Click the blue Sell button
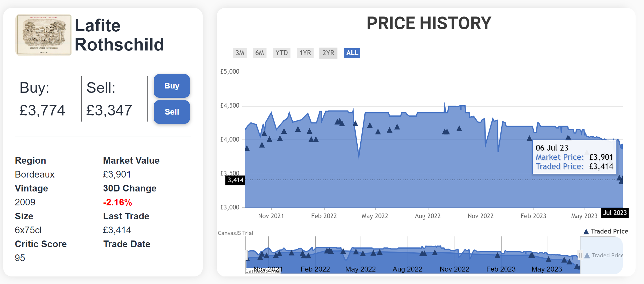The height and width of the screenshot is (284, 644). pos(172,112)
